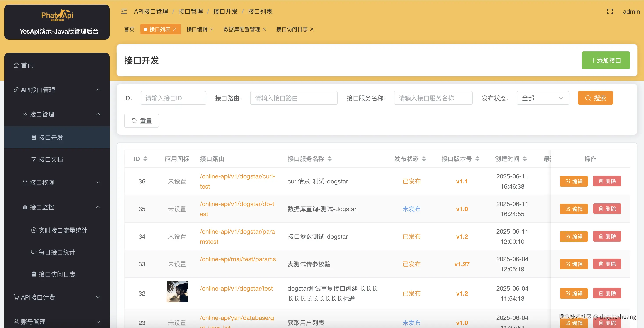Image resolution: width=644 pixels, height=328 pixels.
Task: Sort table by ID column arrows
Action: pos(145,159)
